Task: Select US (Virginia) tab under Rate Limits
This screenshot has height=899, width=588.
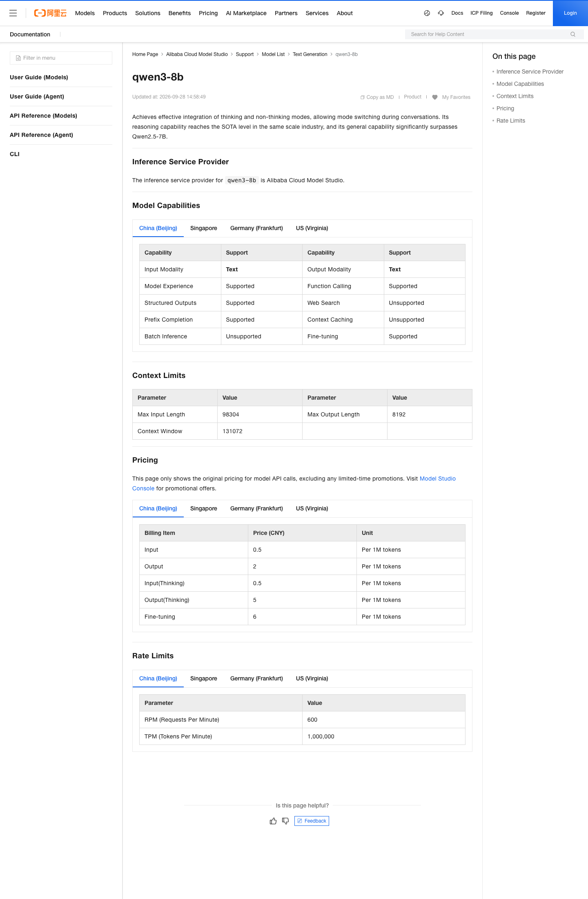Action: pos(312,678)
